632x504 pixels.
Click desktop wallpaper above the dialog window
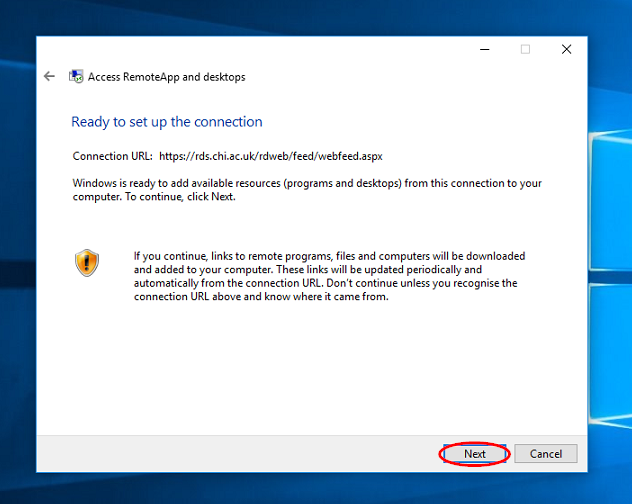(x=314, y=18)
